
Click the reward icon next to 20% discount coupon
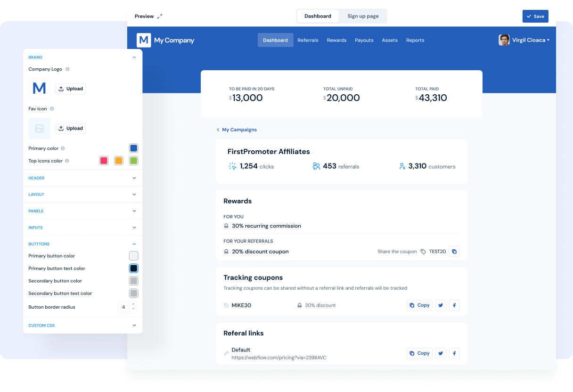tap(226, 252)
